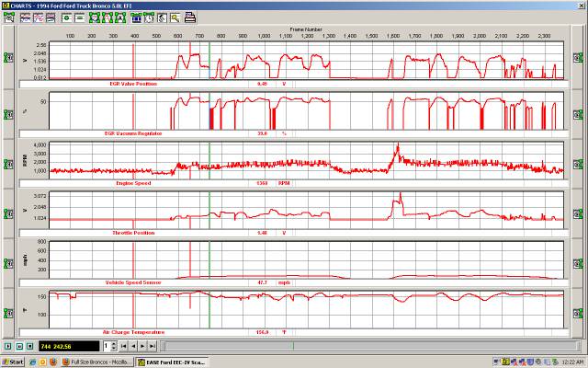This screenshot has width=588, height=368.
Task: Click right green icon beside Vehicle Speed Sensor chart
Action: [x=578, y=264]
